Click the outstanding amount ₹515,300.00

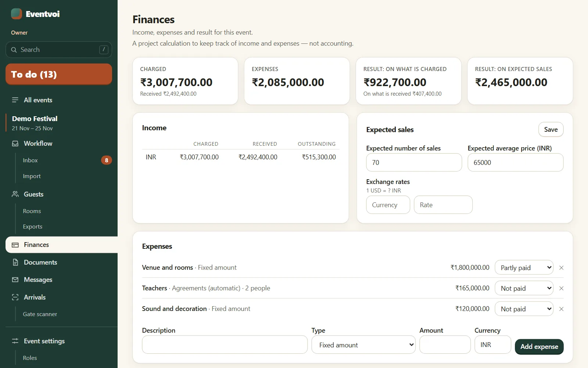click(x=319, y=157)
